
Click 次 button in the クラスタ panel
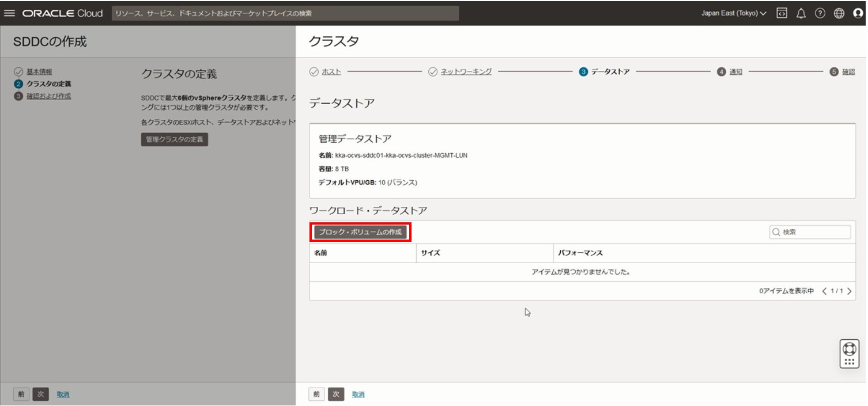tap(336, 394)
